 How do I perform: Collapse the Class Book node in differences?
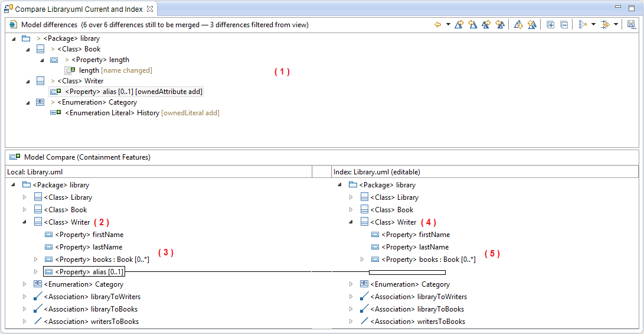coord(27,50)
